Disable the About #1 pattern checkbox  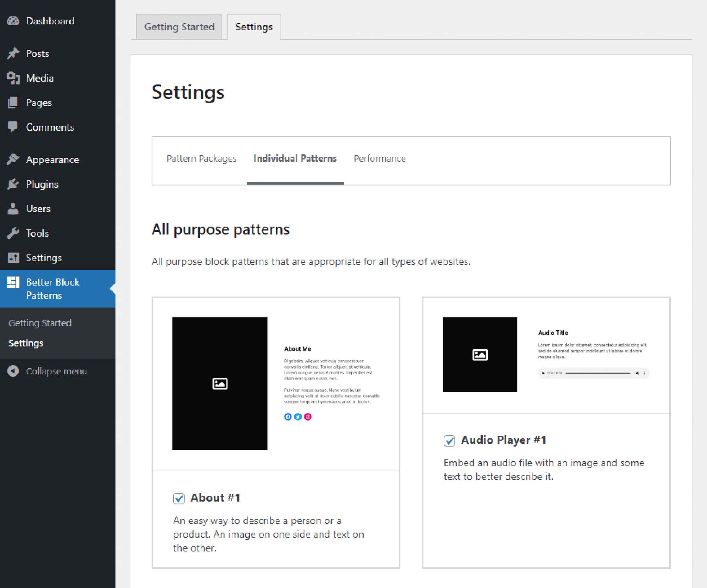click(179, 498)
